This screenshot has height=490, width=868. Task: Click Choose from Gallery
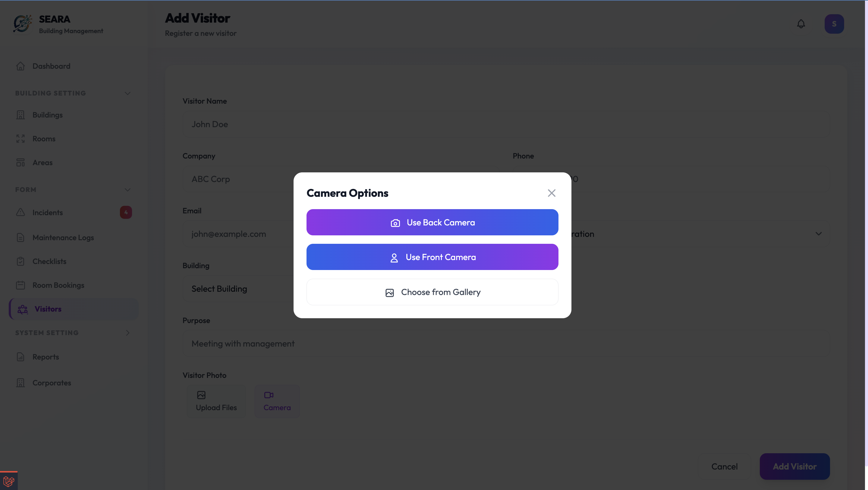[432, 292]
